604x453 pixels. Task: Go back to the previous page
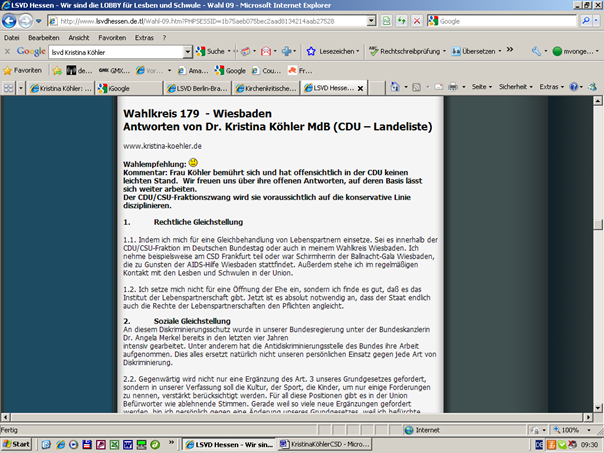(x=9, y=21)
